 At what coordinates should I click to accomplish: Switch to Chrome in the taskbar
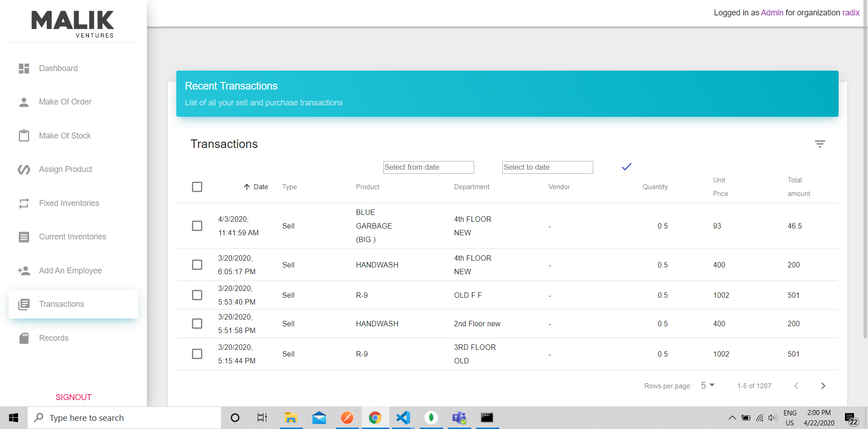click(375, 418)
